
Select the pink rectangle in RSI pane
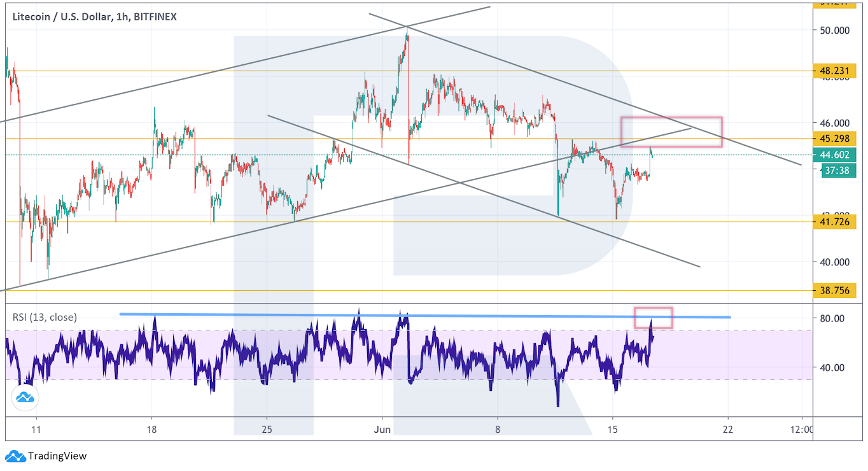pos(653,318)
